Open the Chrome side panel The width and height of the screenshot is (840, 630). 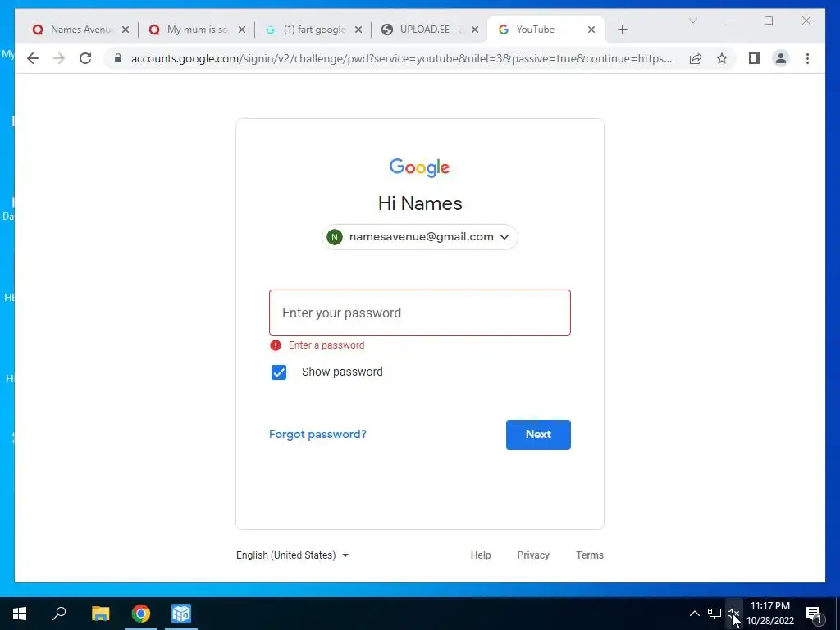(x=755, y=58)
